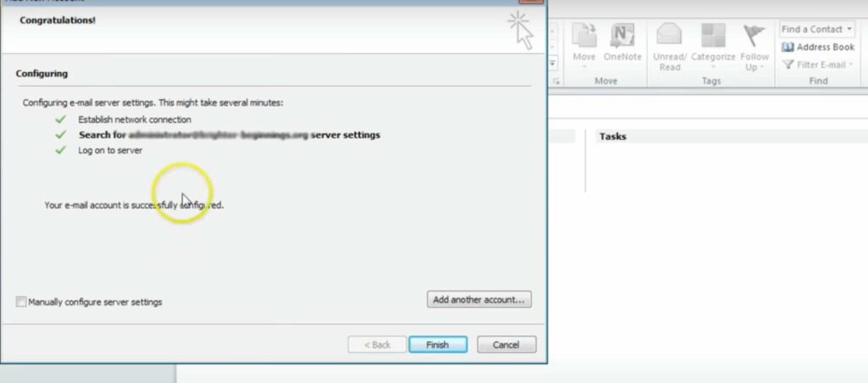
Task: Open the Address Book
Action: [x=818, y=47]
